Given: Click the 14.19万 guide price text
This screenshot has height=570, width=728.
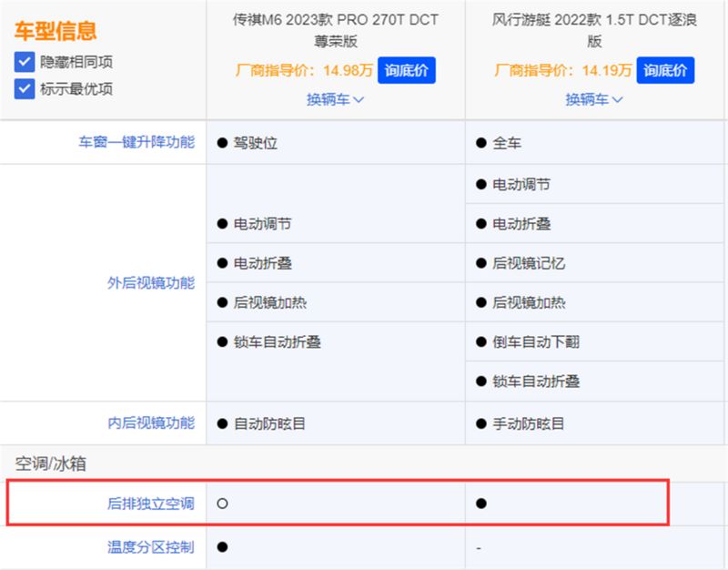Looking at the screenshot, I should pyautogui.click(x=607, y=71).
